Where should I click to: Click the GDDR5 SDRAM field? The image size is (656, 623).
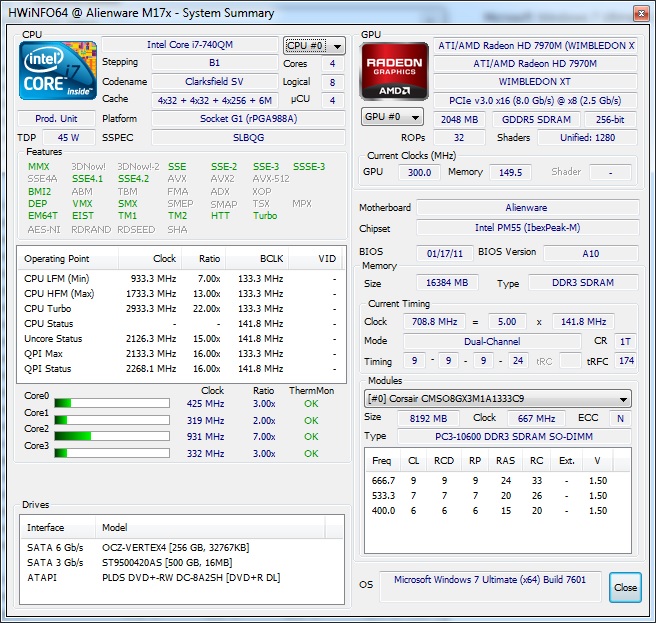(536, 120)
